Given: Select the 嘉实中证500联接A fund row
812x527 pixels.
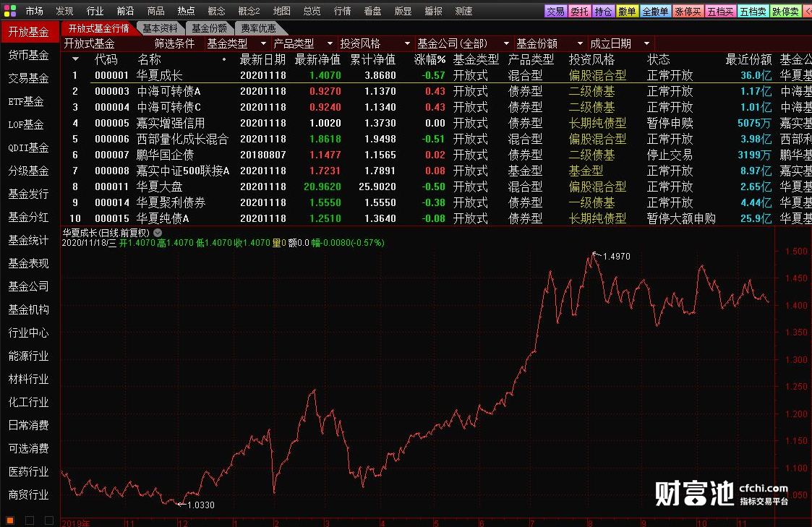Looking at the screenshot, I should point(436,171).
